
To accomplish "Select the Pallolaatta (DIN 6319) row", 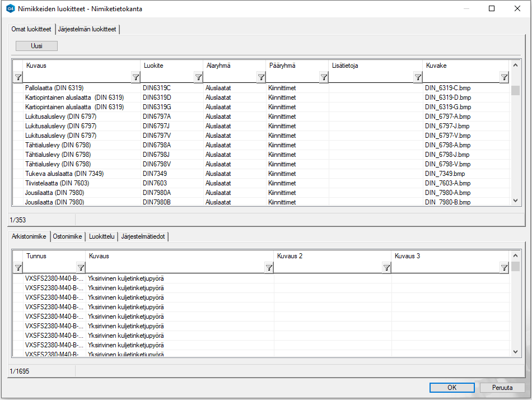I will click(x=54, y=88).
